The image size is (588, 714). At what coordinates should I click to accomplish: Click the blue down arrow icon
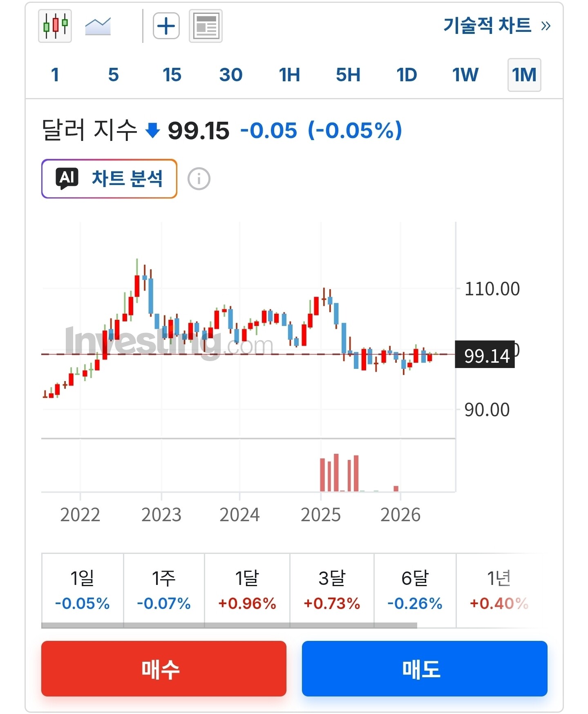click(153, 131)
